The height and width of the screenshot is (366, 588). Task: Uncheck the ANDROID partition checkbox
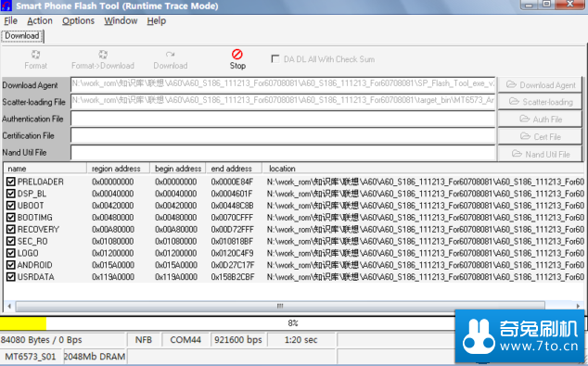coord(10,265)
